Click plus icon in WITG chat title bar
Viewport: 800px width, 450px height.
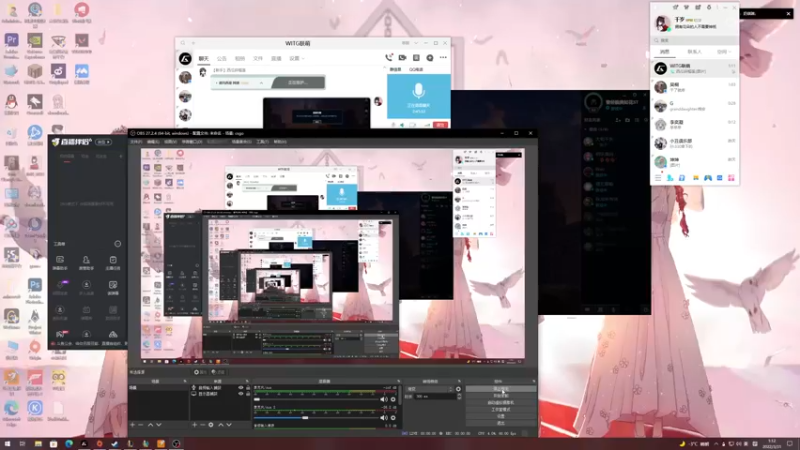[x=194, y=43]
